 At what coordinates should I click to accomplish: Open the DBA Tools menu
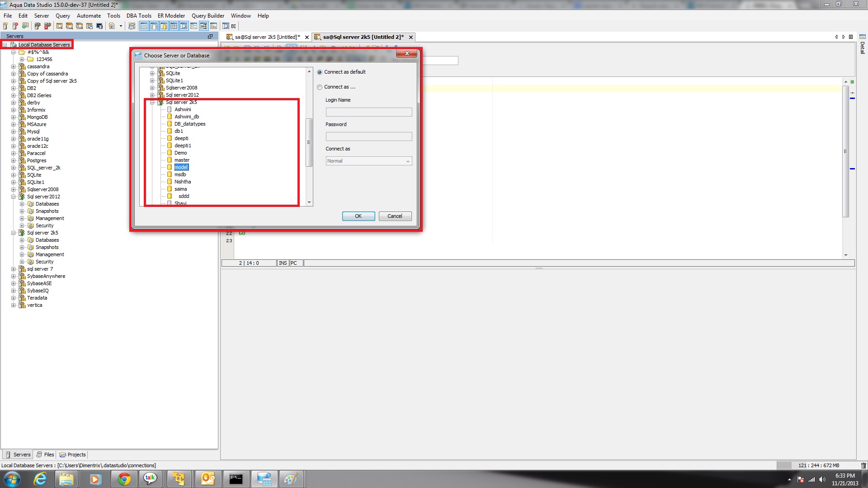138,16
